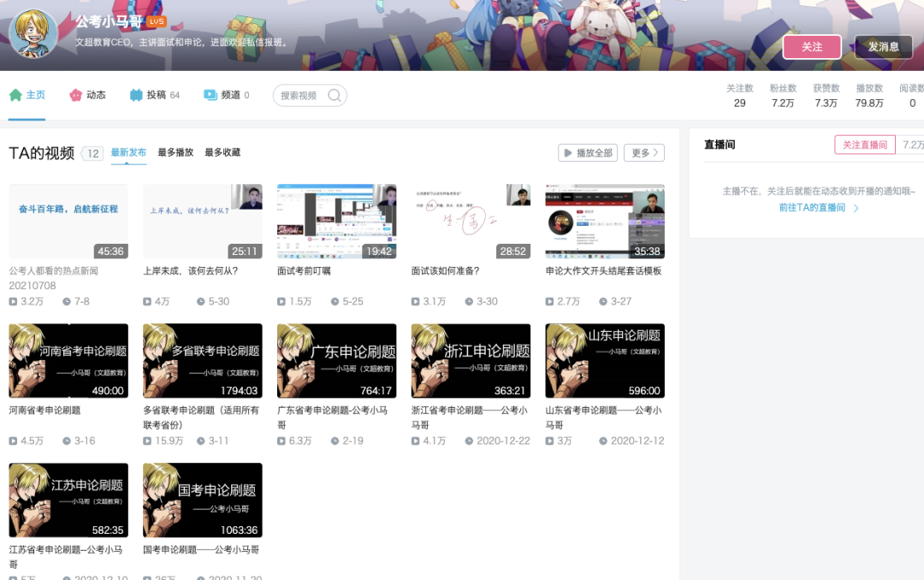The image size is (924, 580).
Task: Click play count icon beside 15.9万
Action: tap(147, 441)
